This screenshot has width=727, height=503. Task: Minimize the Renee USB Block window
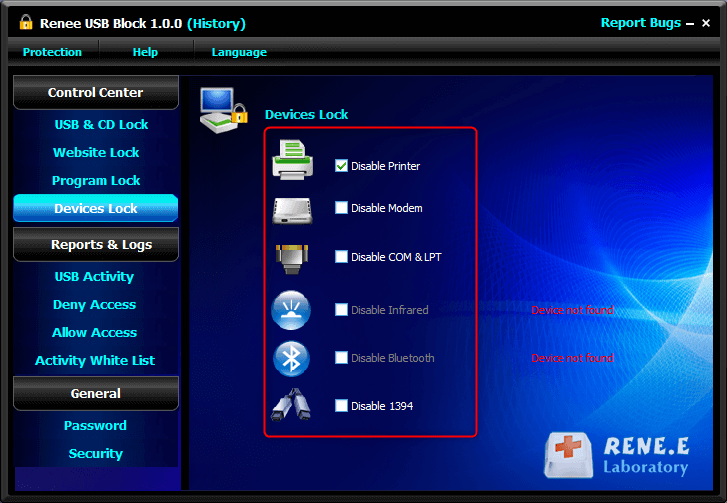point(690,23)
